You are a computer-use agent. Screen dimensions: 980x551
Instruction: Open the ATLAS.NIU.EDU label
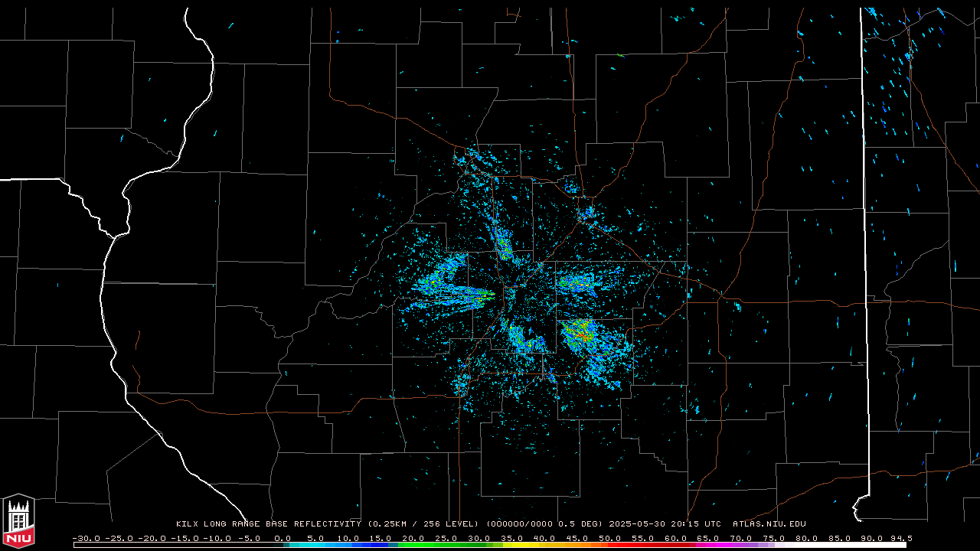[x=769, y=524]
